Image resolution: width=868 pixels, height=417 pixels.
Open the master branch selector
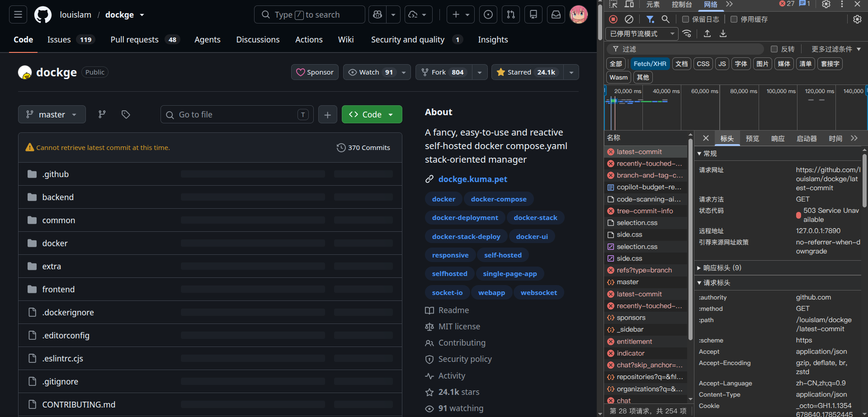(x=52, y=114)
